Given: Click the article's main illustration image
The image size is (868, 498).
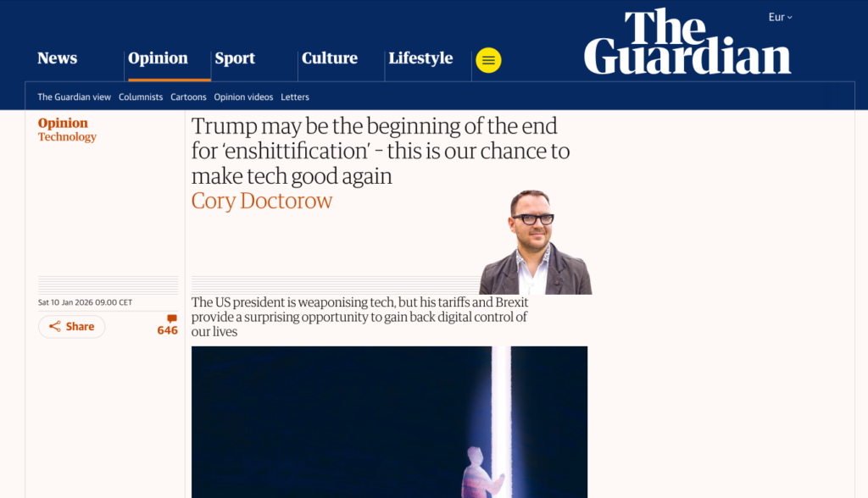Looking at the screenshot, I should (x=389, y=422).
